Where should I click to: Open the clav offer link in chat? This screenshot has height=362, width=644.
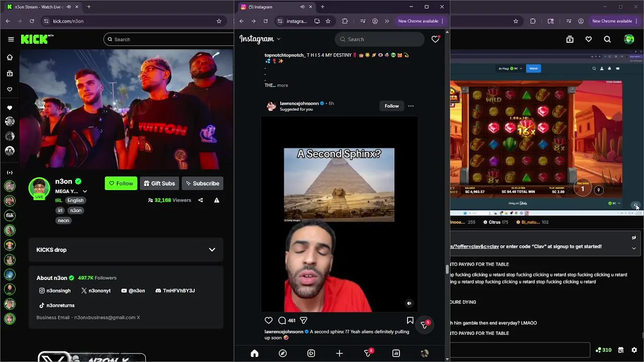474,246
